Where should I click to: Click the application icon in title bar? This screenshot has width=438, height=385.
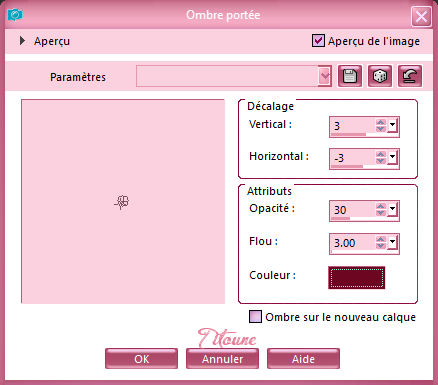tap(15, 15)
